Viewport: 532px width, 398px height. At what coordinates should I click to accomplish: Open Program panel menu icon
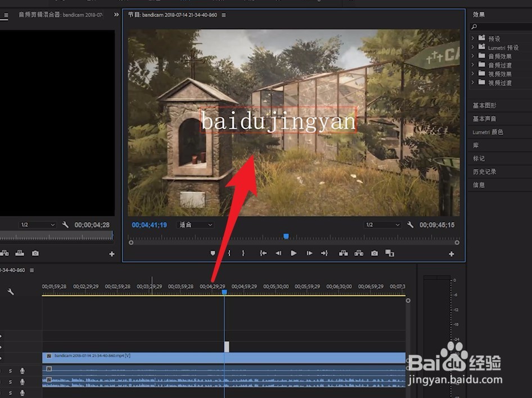[224, 15]
